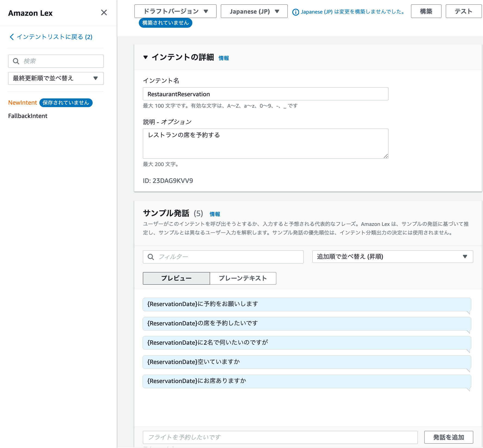Click the back chevron beside インテントリストに戻る
The height and width of the screenshot is (448, 483).
11,37
